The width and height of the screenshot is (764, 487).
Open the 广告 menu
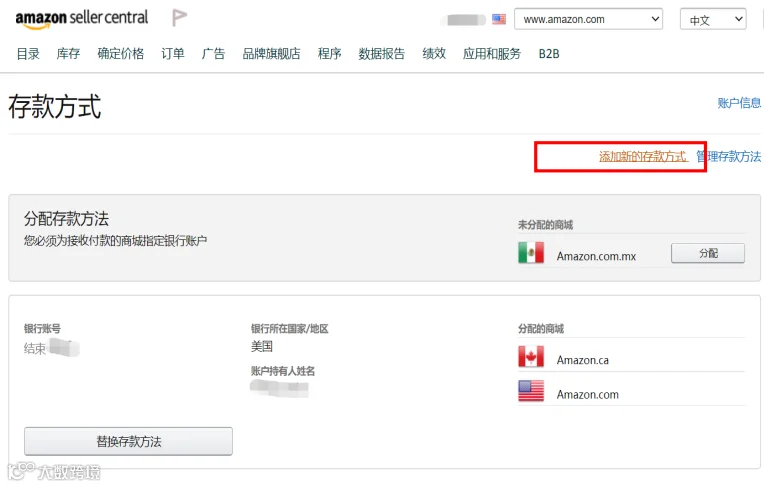tap(213, 54)
